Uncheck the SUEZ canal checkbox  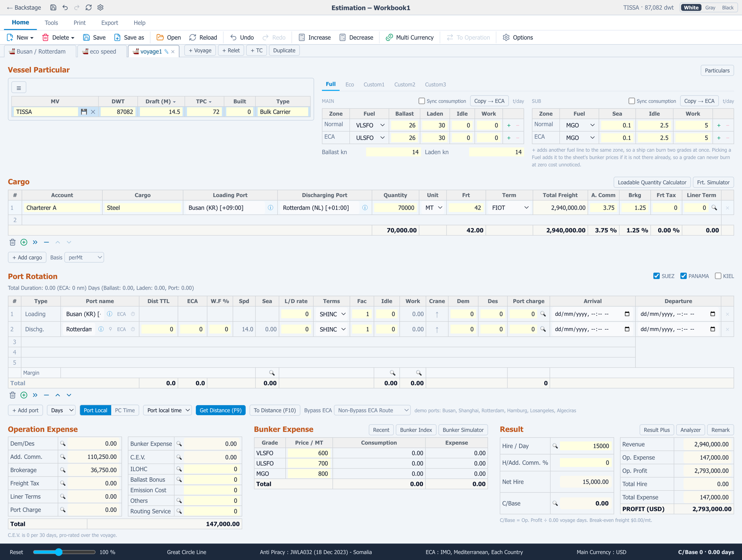656,276
